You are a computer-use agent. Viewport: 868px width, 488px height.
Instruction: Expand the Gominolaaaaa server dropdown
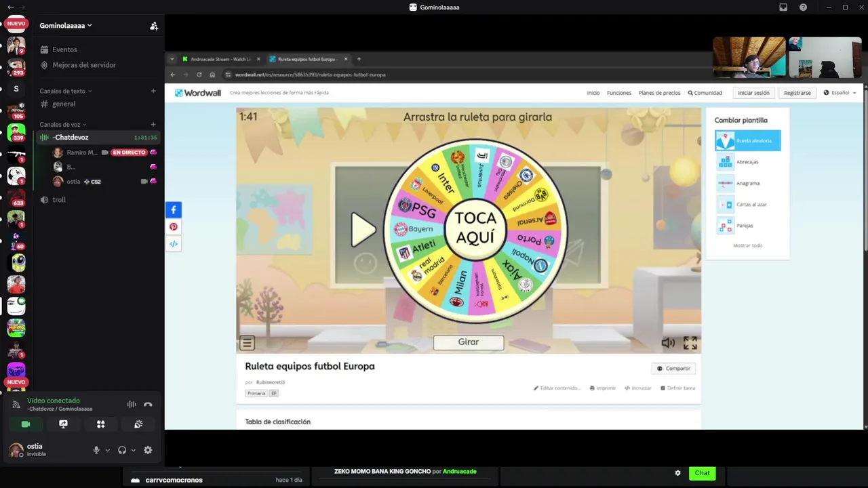66,26
